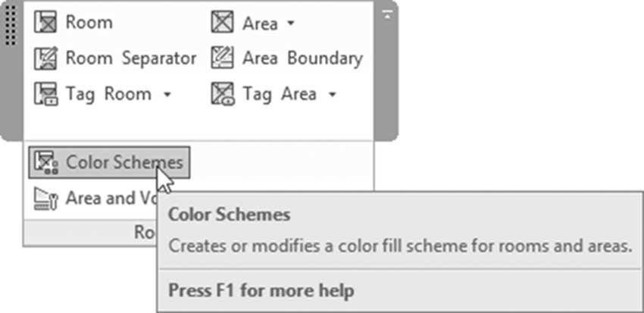The width and height of the screenshot is (644, 313).
Task: Click the dotted panel grip handle
Action: click(11, 26)
